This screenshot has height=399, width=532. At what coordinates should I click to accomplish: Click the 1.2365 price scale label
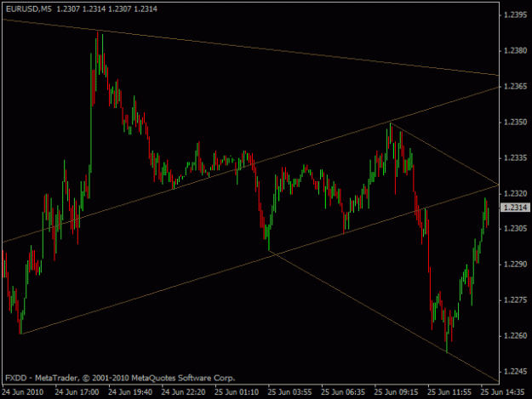pyautogui.click(x=515, y=87)
